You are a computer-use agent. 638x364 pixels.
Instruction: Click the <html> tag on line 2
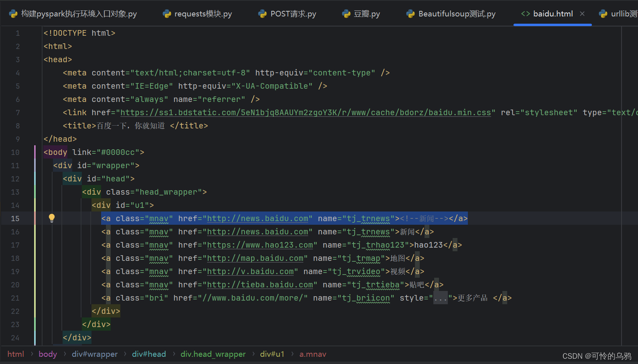(x=58, y=46)
